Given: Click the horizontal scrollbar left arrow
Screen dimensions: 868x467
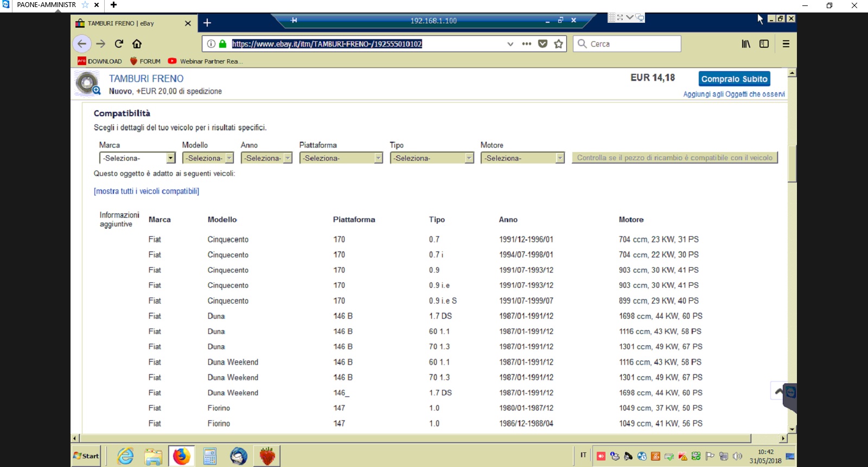Looking at the screenshot, I should [x=75, y=438].
